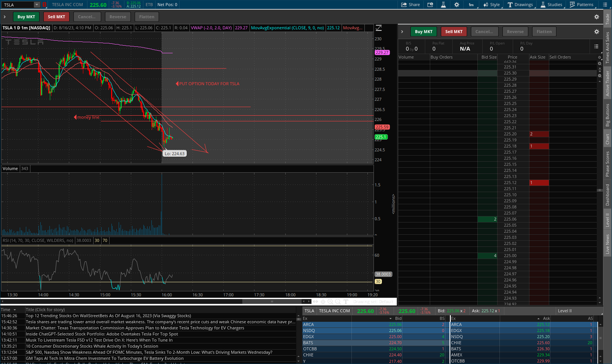Click the RSI study label
Image resolution: width=612 pixels, height=364 pixels.
pyautogui.click(x=39, y=240)
